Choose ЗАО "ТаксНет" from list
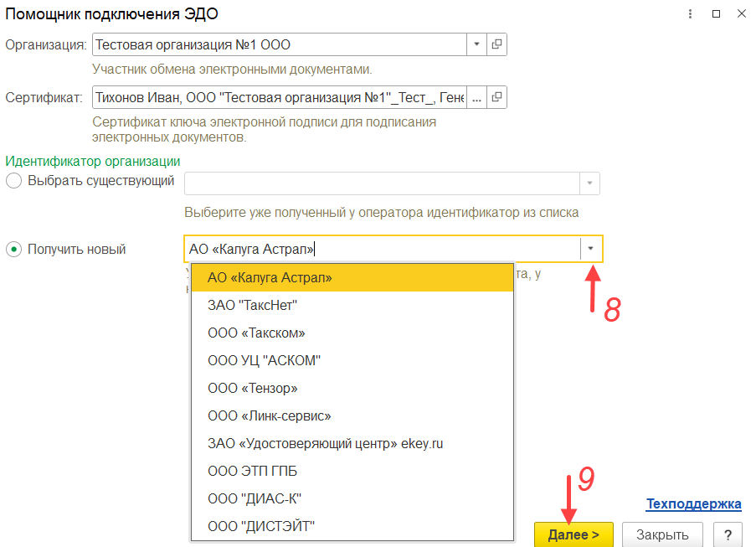 click(352, 306)
